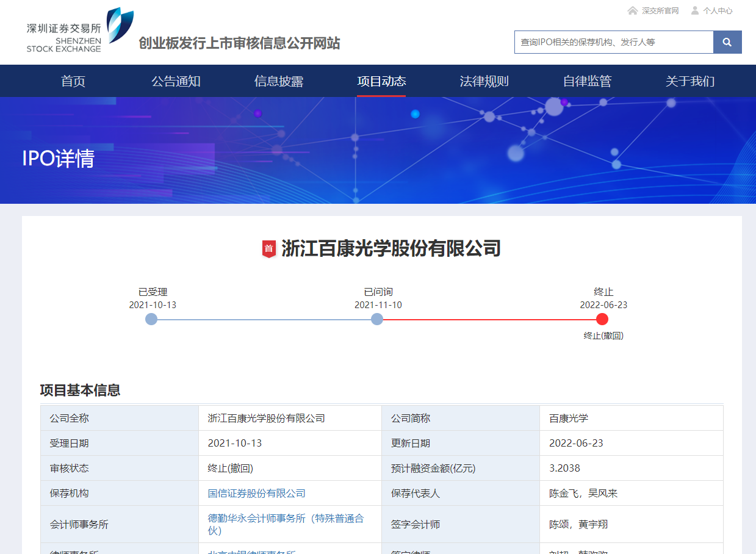Image resolution: width=756 pixels, height=554 pixels.
Task: Go to 首页 in navigation bar
Action: tap(73, 81)
